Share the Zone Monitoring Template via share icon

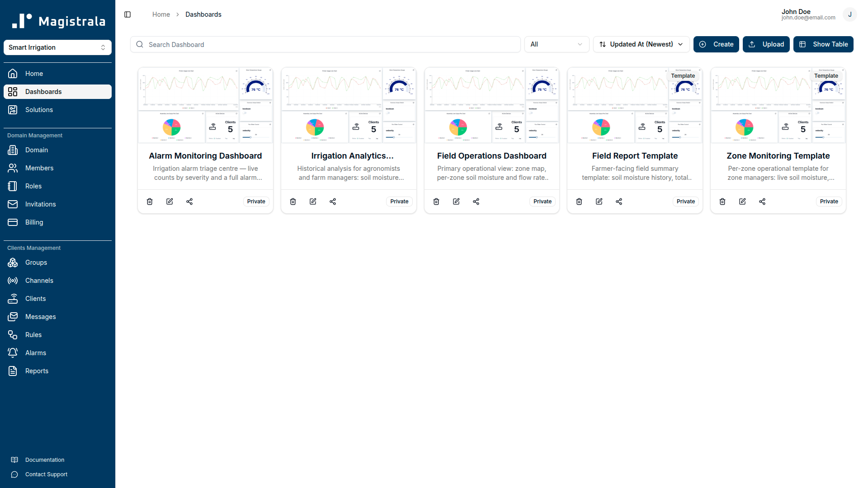tap(762, 201)
